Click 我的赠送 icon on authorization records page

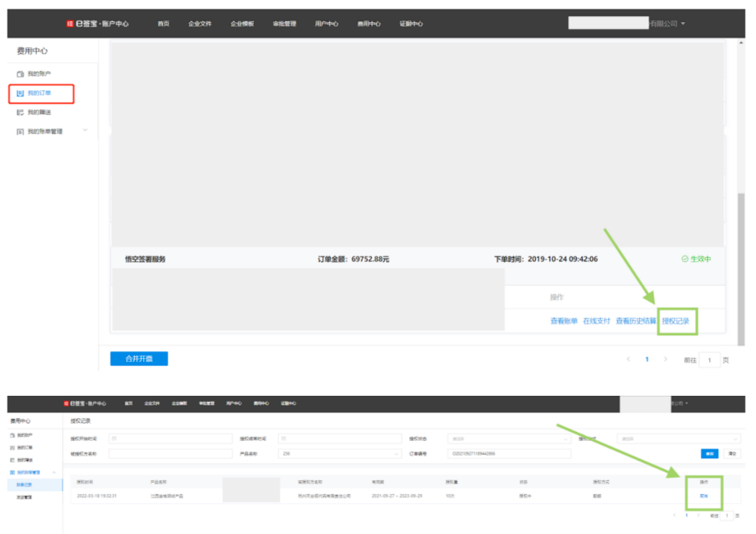click(13, 461)
